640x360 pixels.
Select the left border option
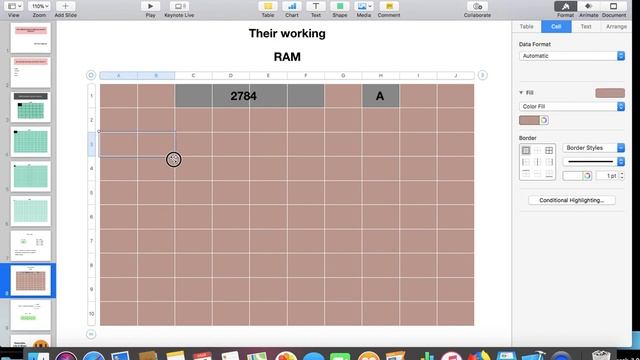pos(526,162)
